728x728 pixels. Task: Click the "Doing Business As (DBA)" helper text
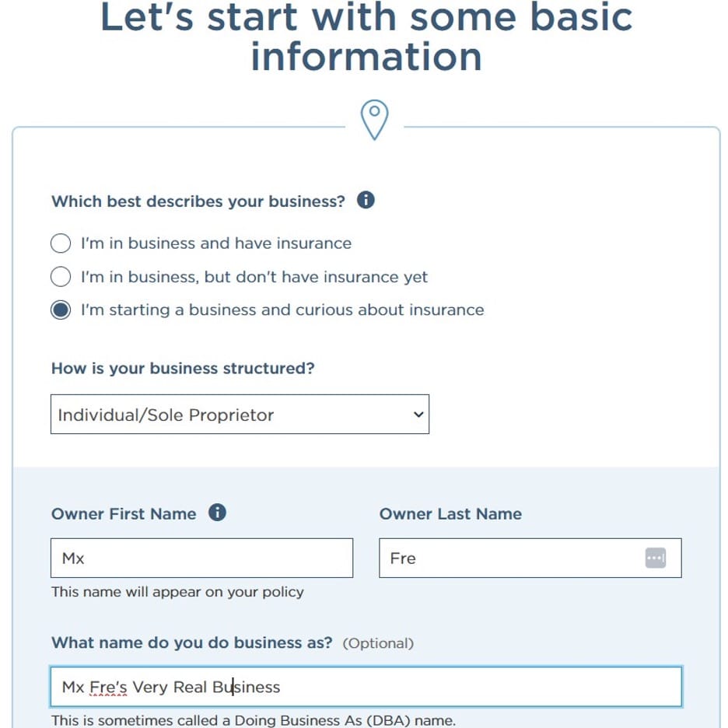253,720
